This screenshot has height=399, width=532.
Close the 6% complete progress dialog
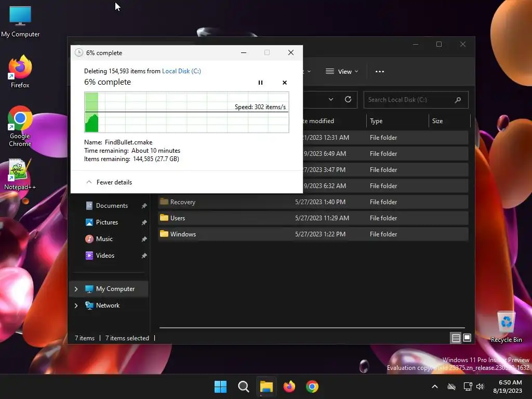[x=291, y=52]
